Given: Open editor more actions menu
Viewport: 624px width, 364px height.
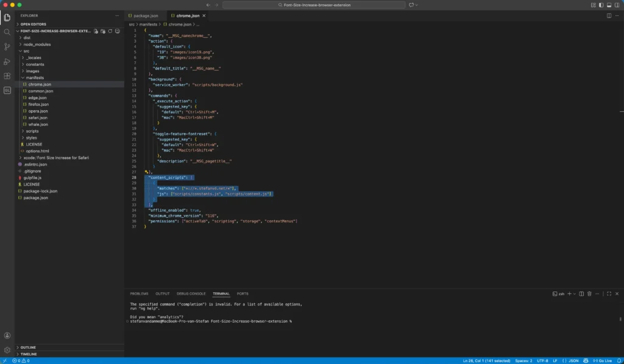Looking at the screenshot, I should pos(617,15).
